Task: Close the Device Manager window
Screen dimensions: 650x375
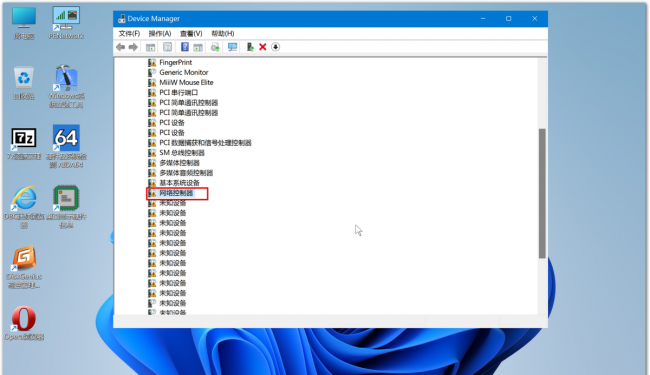Action: [535, 19]
